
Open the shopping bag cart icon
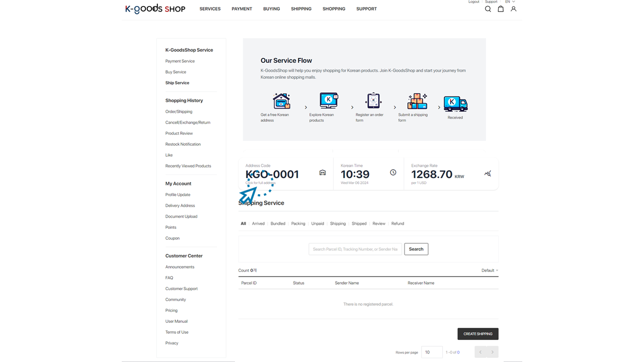(x=501, y=9)
